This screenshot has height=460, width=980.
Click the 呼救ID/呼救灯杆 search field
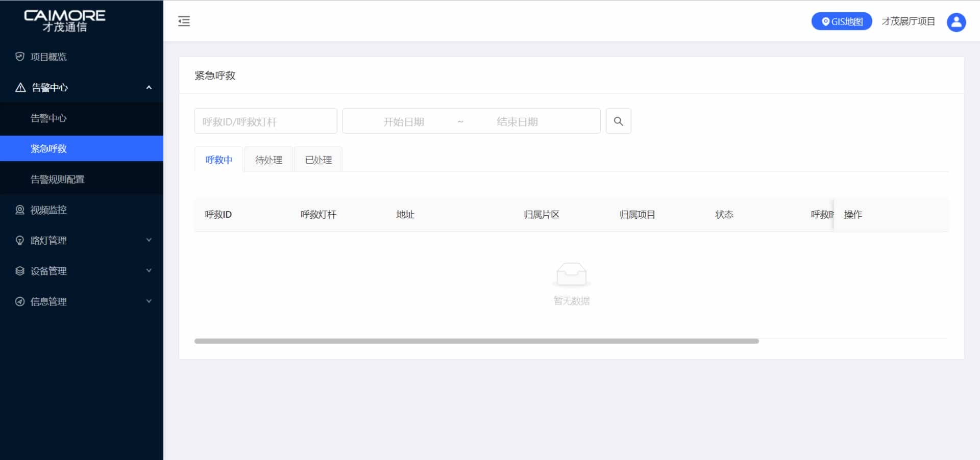[265, 121]
